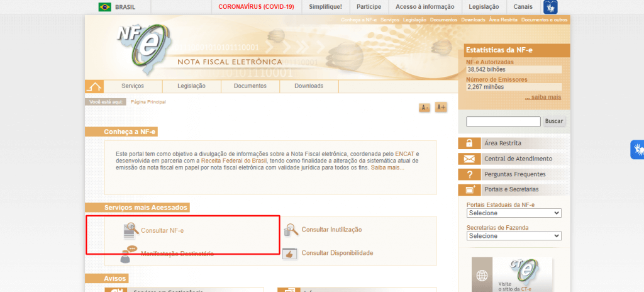Image resolution: width=644 pixels, height=292 pixels.
Task: Click the home icon in navigation bar
Action: (94, 86)
